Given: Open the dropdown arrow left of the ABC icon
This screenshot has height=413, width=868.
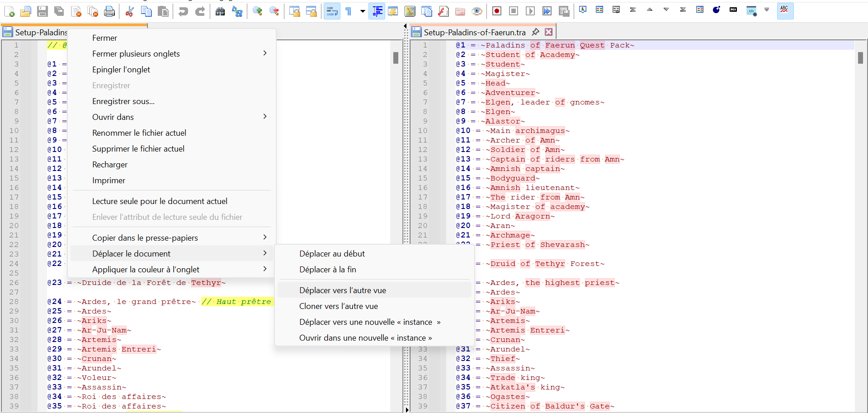Looking at the screenshot, I should (x=767, y=9).
